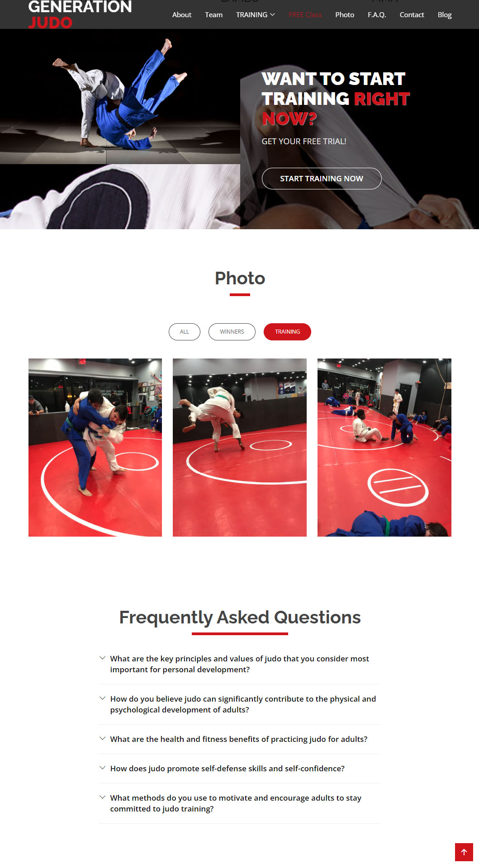The height and width of the screenshot is (868, 479).
Task: Expand the health and fitness benefits question
Action: click(x=240, y=739)
